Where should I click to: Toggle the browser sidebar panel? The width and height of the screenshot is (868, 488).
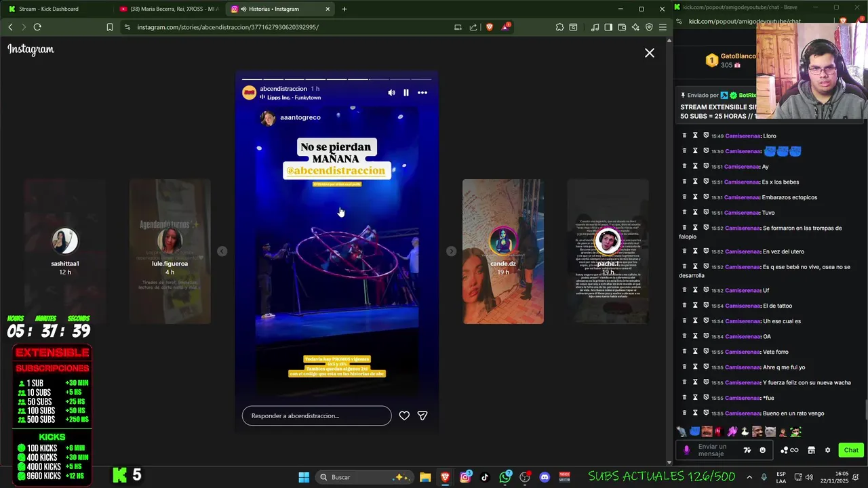tap(608, 27)
